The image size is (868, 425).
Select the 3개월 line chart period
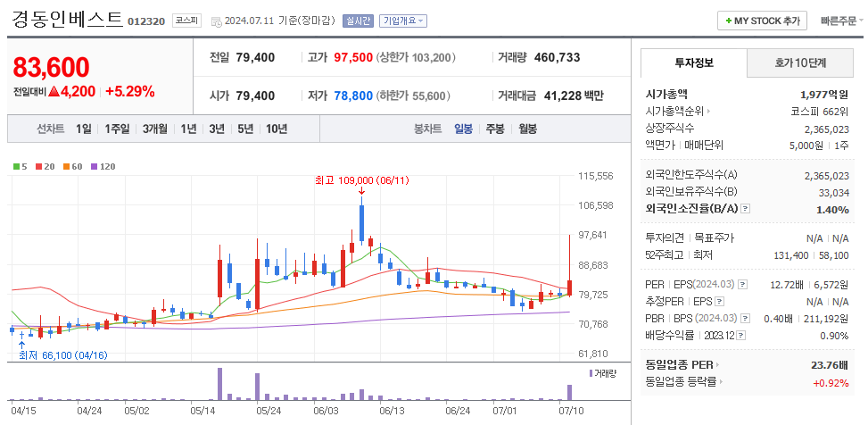[155, 129]
